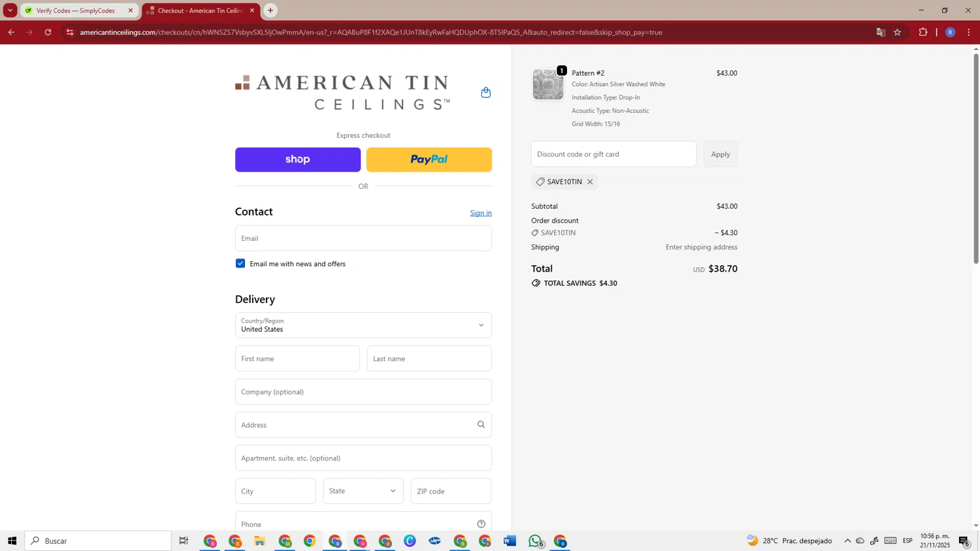
Task: Select the Checkout American Tin Ceilings tab
Action: [x=200, y=10]
